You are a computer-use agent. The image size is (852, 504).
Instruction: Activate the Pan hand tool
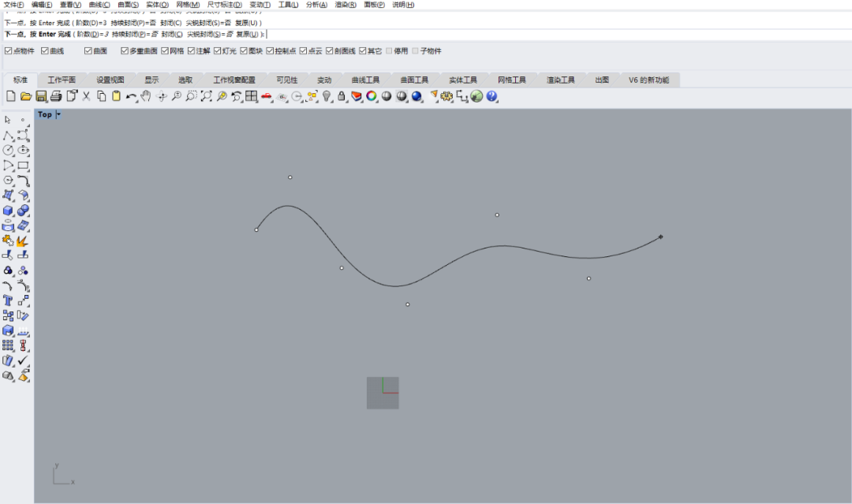[146, 96]
